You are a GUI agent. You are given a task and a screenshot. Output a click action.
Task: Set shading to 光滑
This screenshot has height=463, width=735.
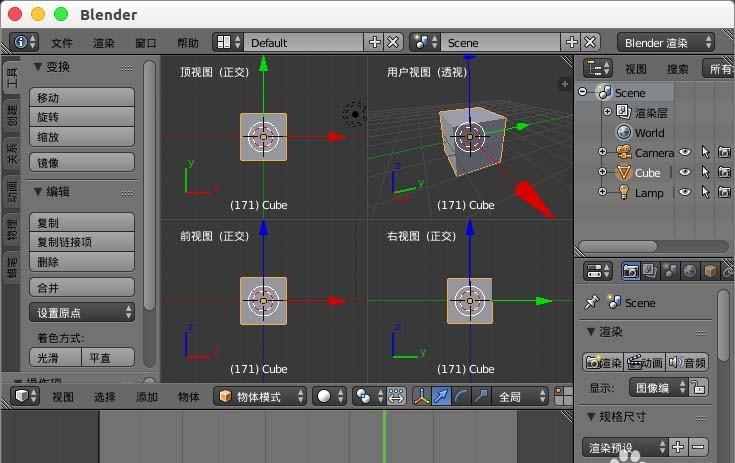[55, 358]
